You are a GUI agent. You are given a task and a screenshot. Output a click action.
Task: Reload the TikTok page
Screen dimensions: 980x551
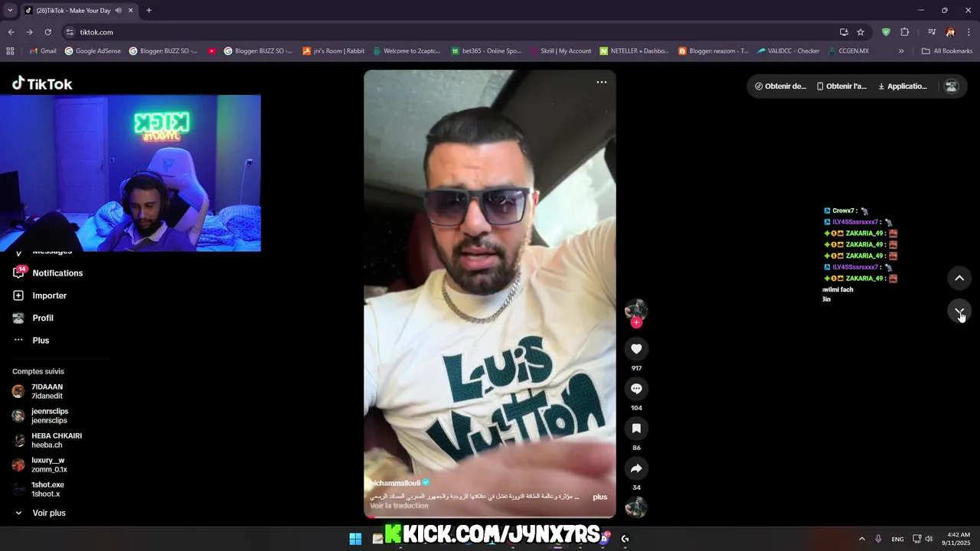[47, 32]
